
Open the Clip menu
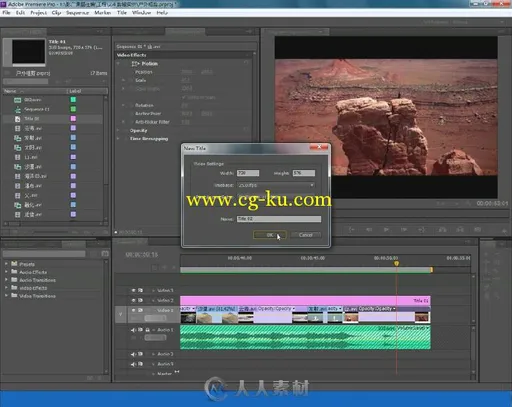tap(56, 13)
